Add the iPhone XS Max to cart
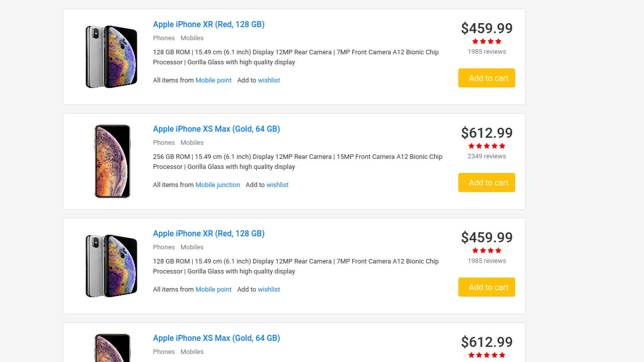The image size is (644, 362). pos(487,183)
